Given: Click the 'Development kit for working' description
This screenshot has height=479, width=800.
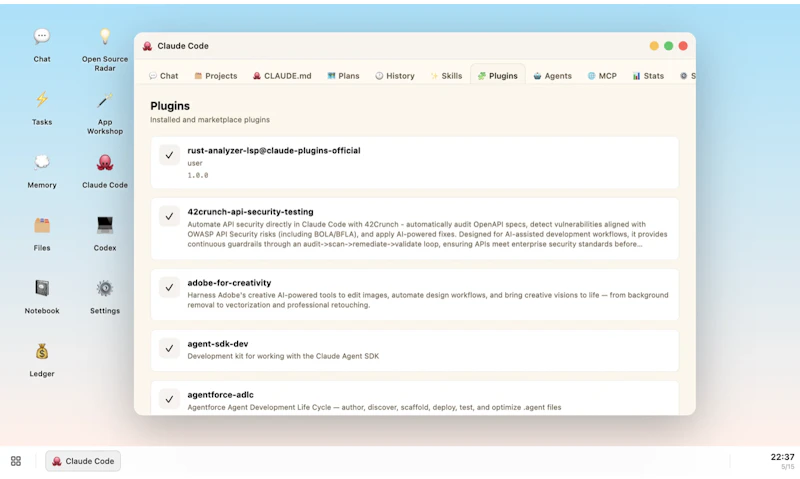Looking at the screenshot, I should [283, 356].
